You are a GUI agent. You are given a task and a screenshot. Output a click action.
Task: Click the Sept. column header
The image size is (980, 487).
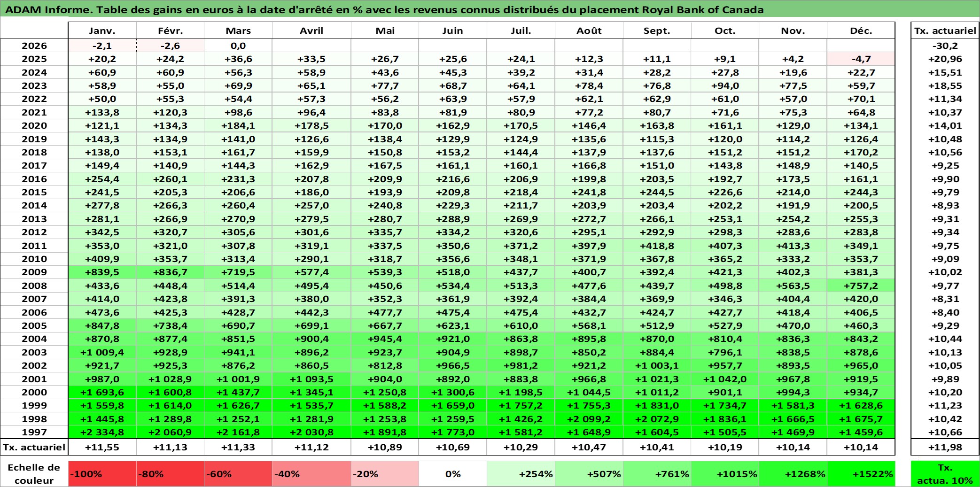(x=657, y=31)
